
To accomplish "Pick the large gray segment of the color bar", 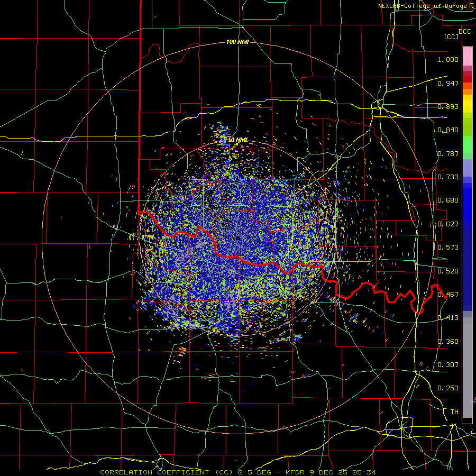I will (x=467, y=368).
